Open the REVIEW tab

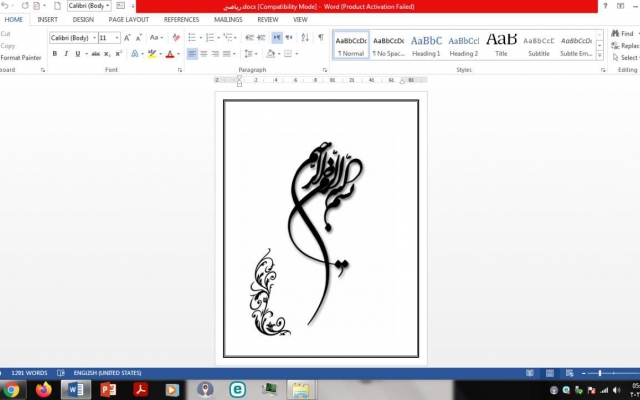(268, 20)
